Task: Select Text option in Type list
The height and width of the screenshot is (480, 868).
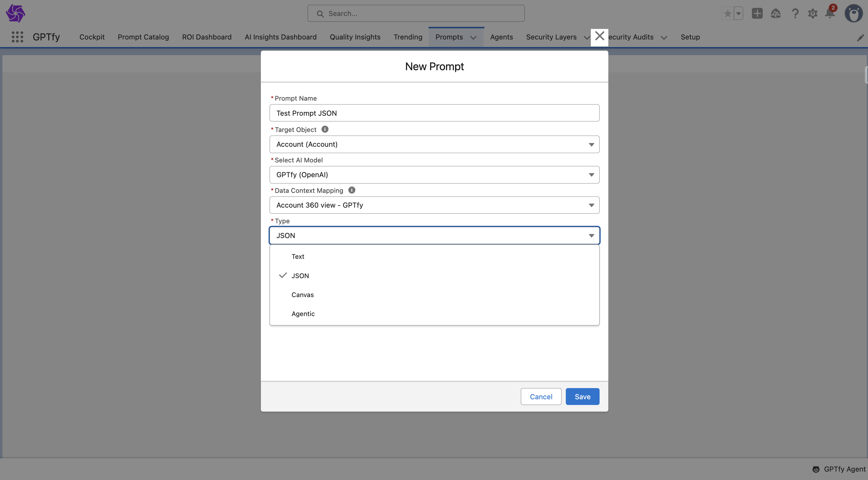Action: (x=298, y=256)
